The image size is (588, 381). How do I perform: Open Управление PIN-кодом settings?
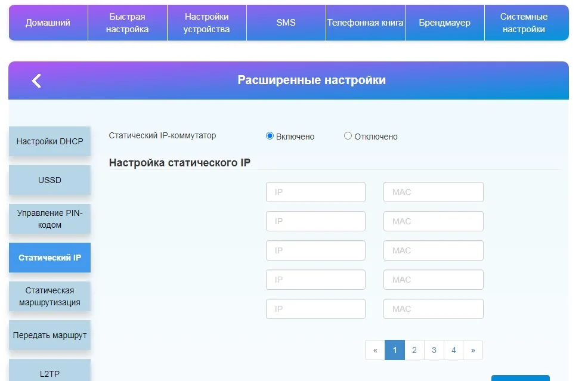[49, 219]
